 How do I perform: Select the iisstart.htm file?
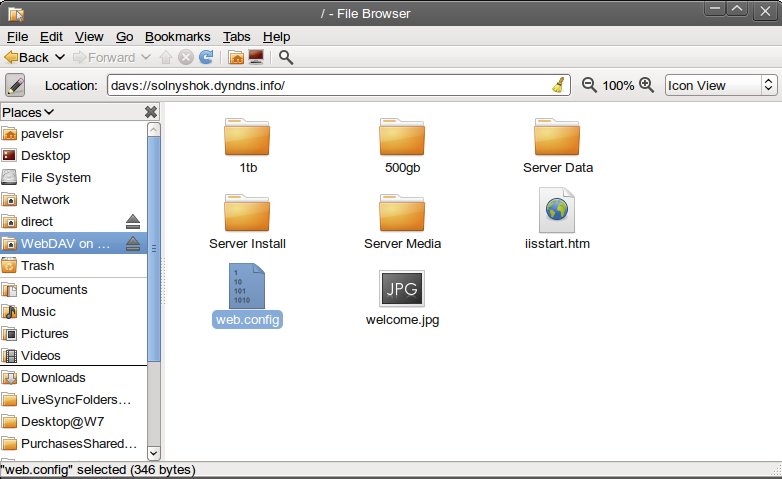(557, 219)
